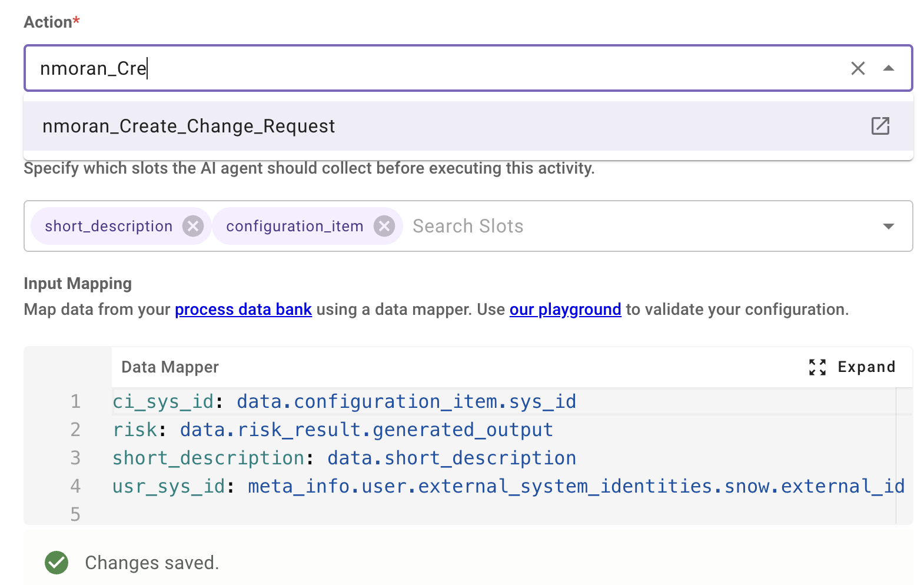This screenshot has height=585, width=924.
Task: Collapse the Action dropdown list
Action: (889, 68)
